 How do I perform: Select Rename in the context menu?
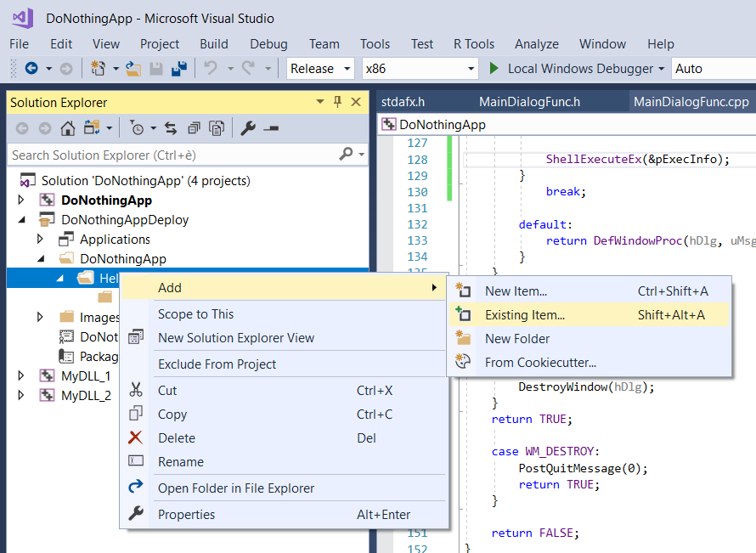point(284,462)
